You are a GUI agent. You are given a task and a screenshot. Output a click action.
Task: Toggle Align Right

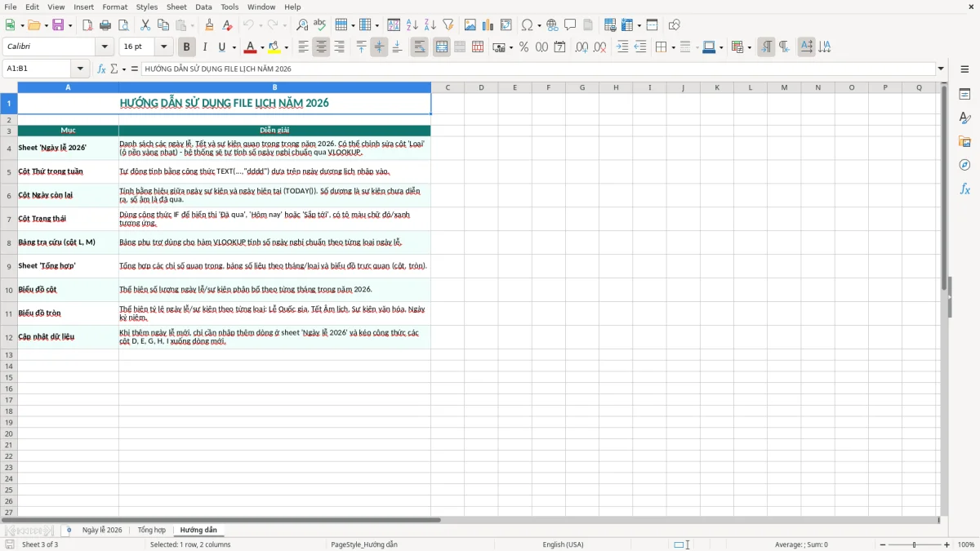(339, 47)
